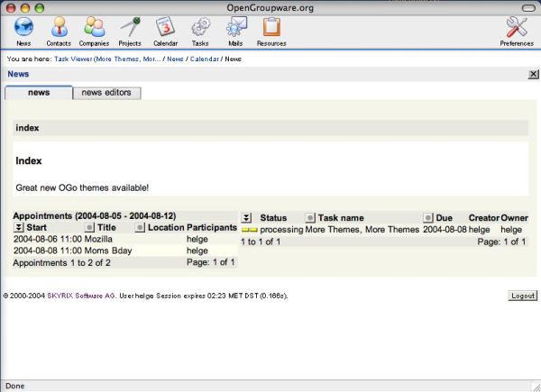Open the News module icon
This screenshot has width=541, height=392.
pos(23,28)
